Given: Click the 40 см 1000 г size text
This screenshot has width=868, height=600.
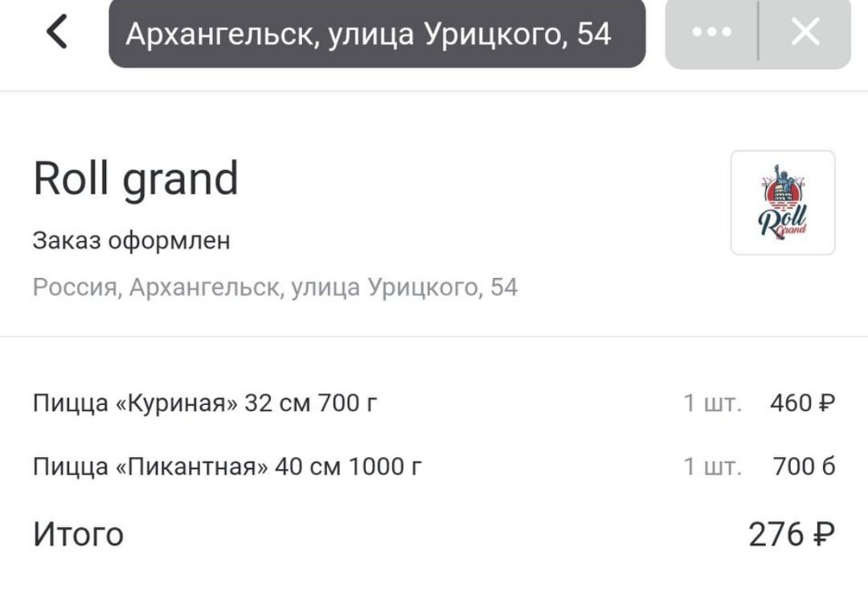Looking at the screenshot, I should [x=348, y=466].
